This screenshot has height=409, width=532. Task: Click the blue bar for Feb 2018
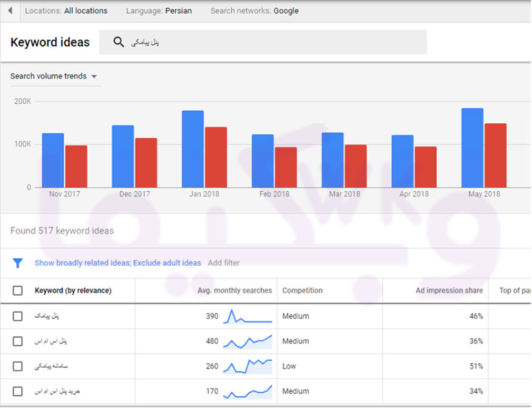[263, 161]
